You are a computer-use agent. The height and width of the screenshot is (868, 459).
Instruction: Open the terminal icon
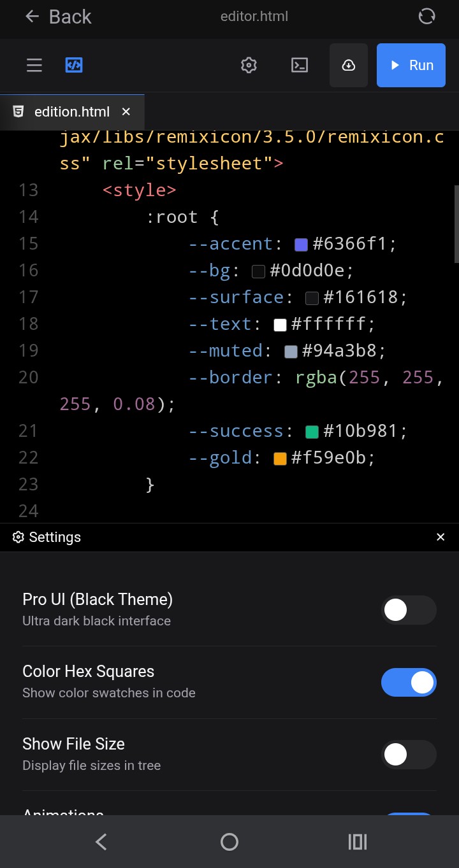tap(299, 65)
